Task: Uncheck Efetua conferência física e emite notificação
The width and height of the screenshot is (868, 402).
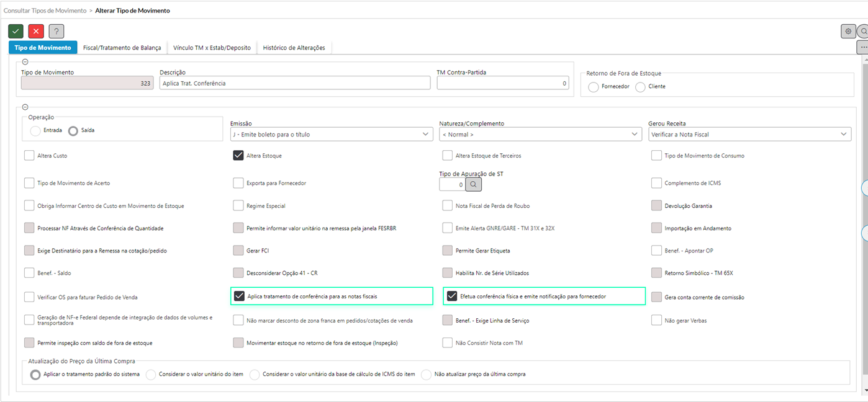Action: pos(452,297)
